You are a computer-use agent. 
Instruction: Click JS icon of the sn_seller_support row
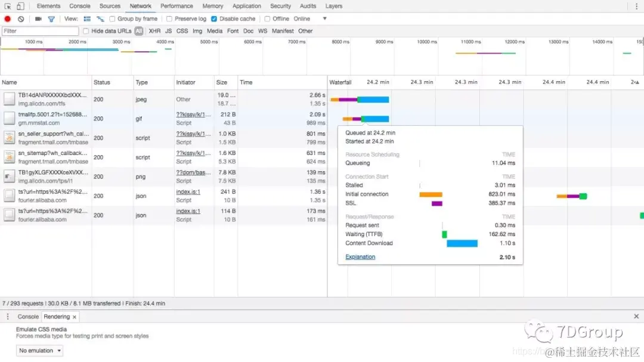tap(9, 138)
